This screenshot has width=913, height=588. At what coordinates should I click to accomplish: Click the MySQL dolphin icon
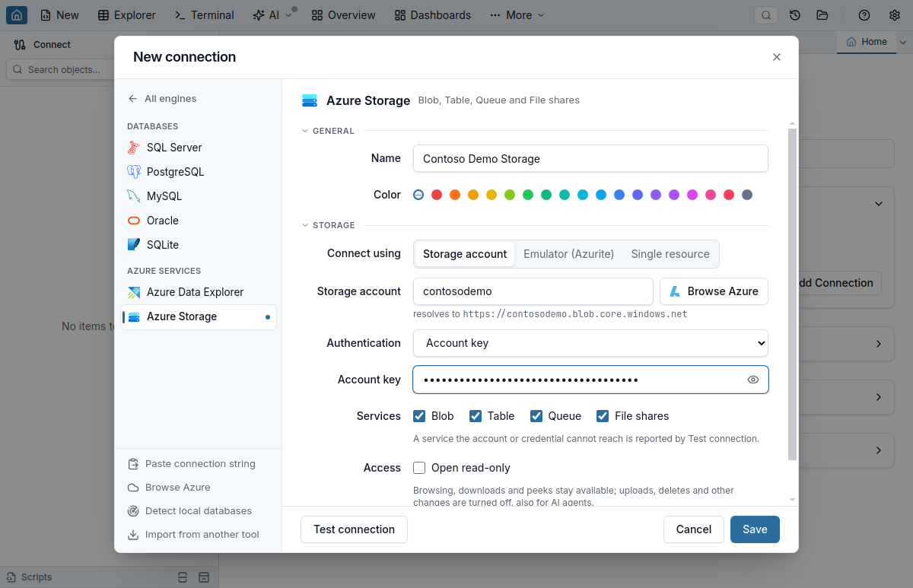click(x=134, y=196)
